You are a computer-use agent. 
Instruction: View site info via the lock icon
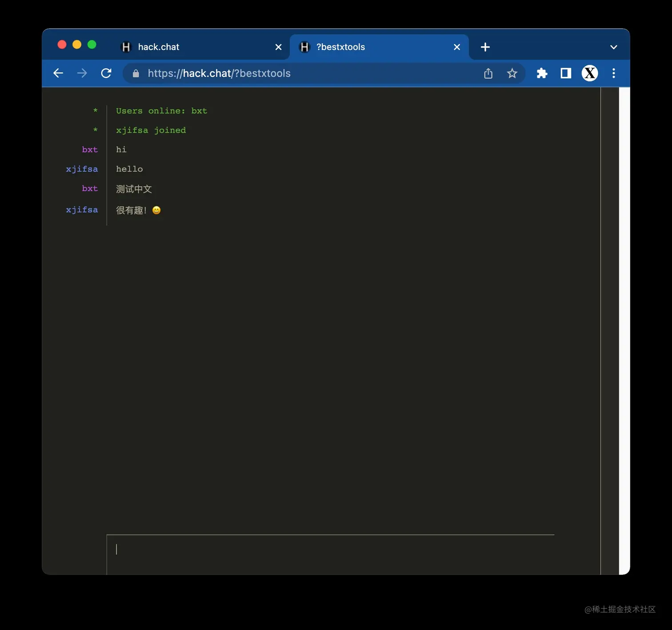click(x=136, y=73)
